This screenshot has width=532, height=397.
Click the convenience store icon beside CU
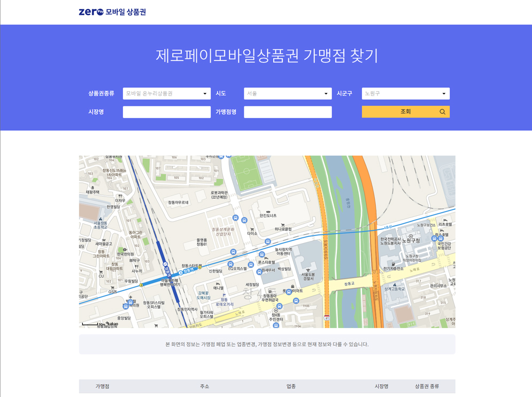click(101, 272)
